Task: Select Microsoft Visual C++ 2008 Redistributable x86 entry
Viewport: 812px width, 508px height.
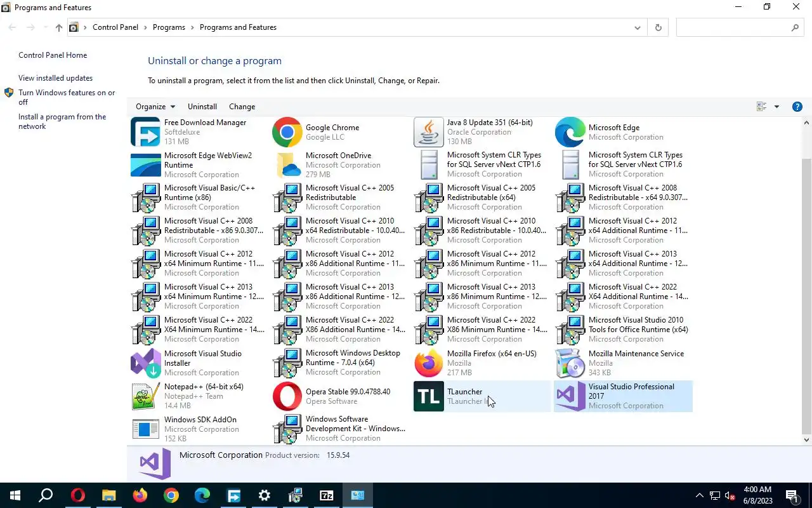Action: tap(199, 231)
